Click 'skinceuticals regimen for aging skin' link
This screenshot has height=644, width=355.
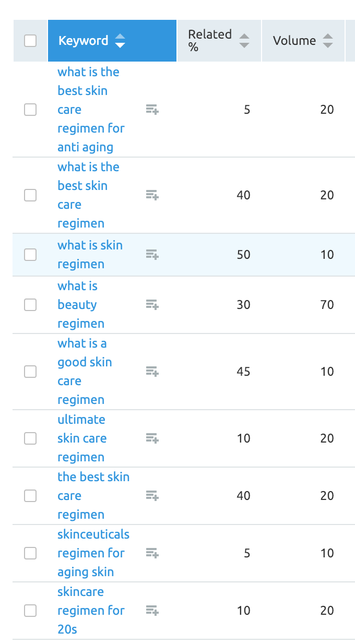(93, 553)
